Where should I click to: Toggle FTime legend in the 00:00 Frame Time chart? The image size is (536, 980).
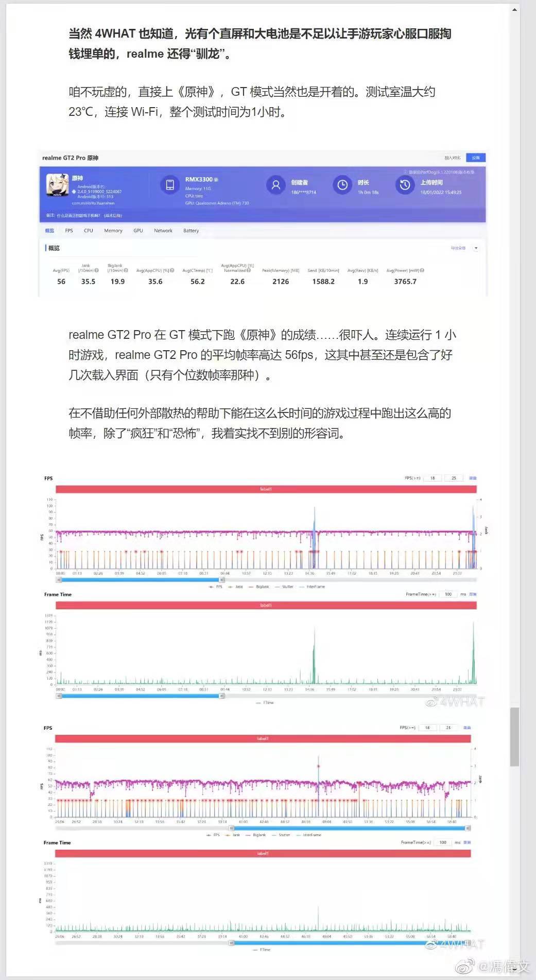point(265,702)
